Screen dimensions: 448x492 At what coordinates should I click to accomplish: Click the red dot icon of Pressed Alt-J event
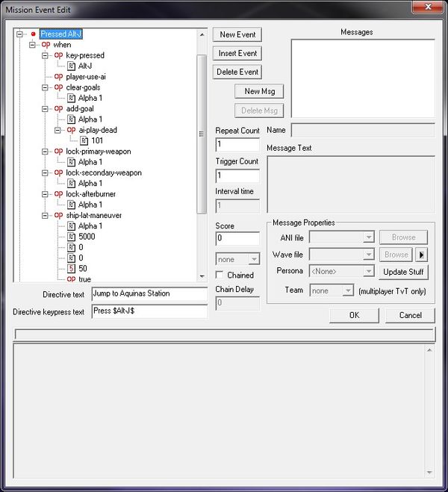tap(33, 34)
